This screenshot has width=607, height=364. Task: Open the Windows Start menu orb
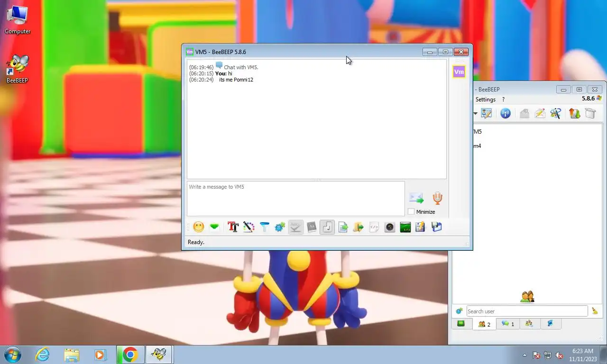13,355
